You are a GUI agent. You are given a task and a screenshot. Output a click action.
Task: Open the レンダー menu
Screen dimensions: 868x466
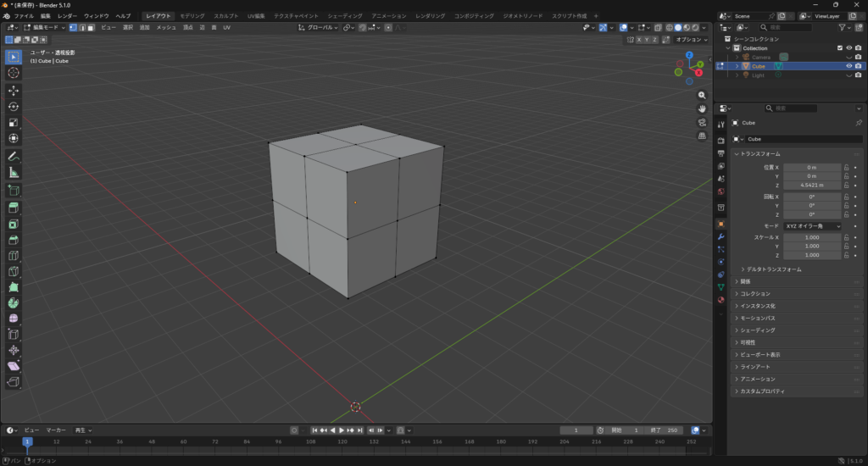pyautogui.click(x=67, y=16)
